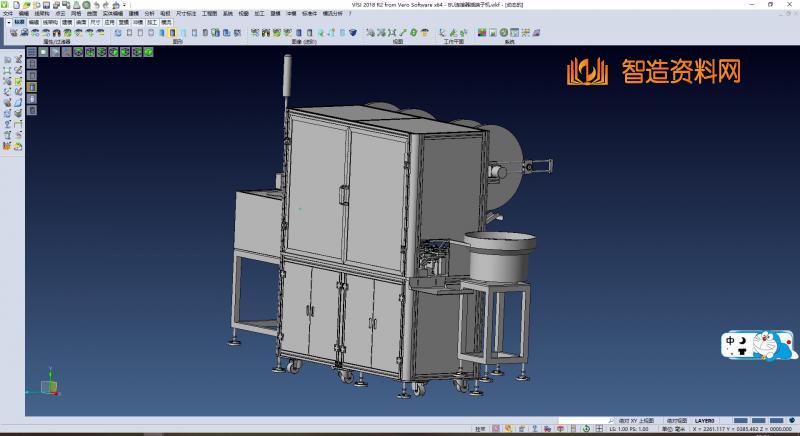
Task: Click the colorful render icon in 系统 group
Action: [x=482, y=32]
